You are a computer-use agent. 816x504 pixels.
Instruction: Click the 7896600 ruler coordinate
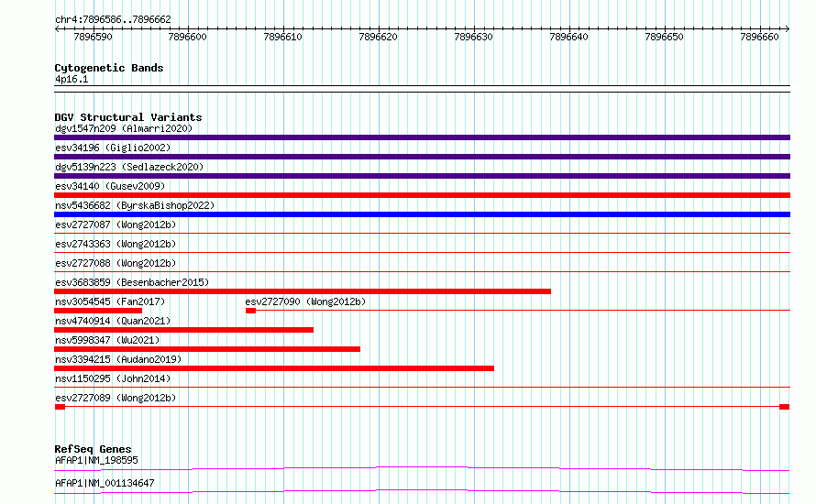pyautogui.click(x=188, y=37)
